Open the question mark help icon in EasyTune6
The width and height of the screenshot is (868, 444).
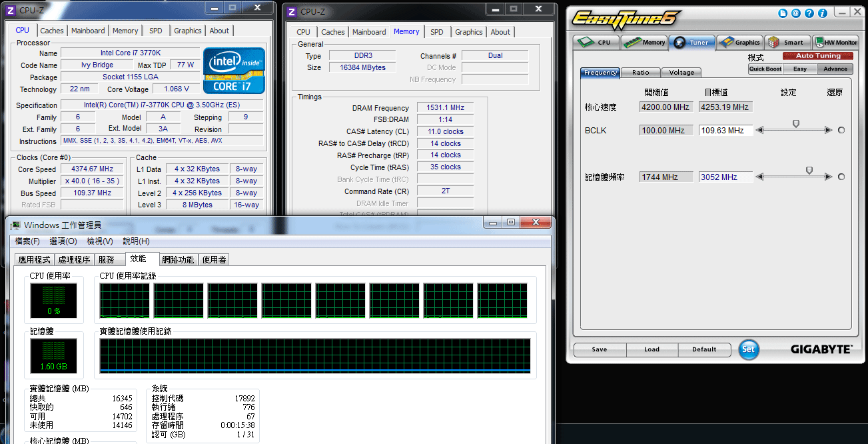pyautogui.click(x=809, y=13)
